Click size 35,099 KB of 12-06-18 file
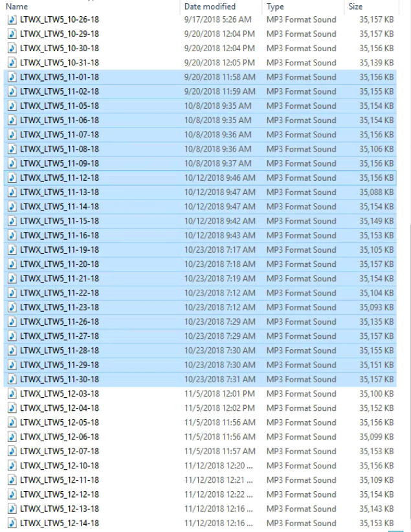This screenshot has width=411, height=532. [377, 437]
